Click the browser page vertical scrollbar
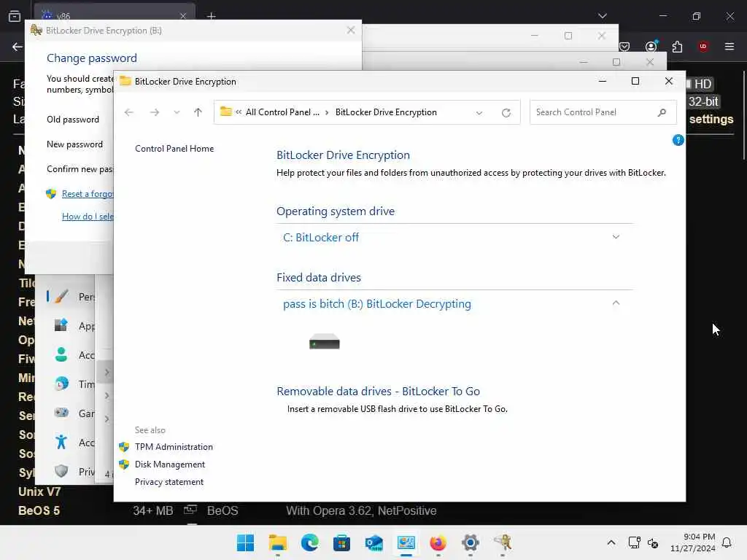 [743, 116]
